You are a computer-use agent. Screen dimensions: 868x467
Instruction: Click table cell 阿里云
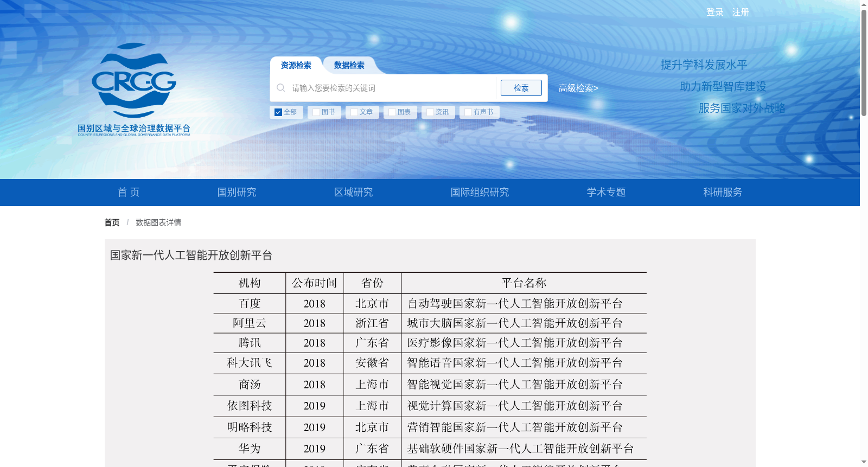point(250,323)
